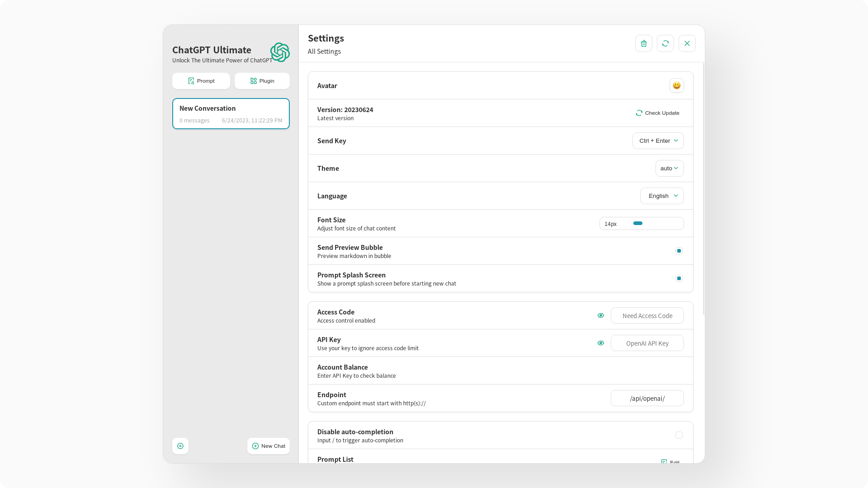The width and height of the screenshot is (868, 488).
Task: Close the Settings panel
Action: tap(687, 43)
